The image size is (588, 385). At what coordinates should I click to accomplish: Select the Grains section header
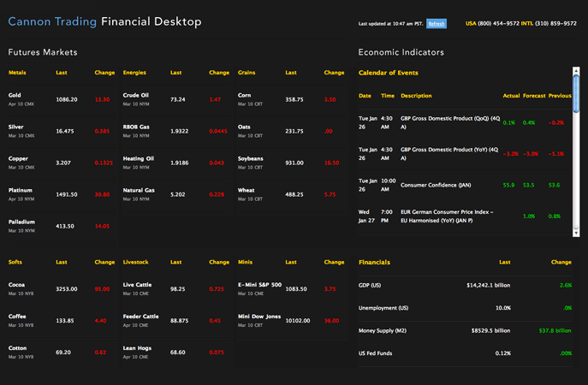pyautogui.click(x=246, y=73)
